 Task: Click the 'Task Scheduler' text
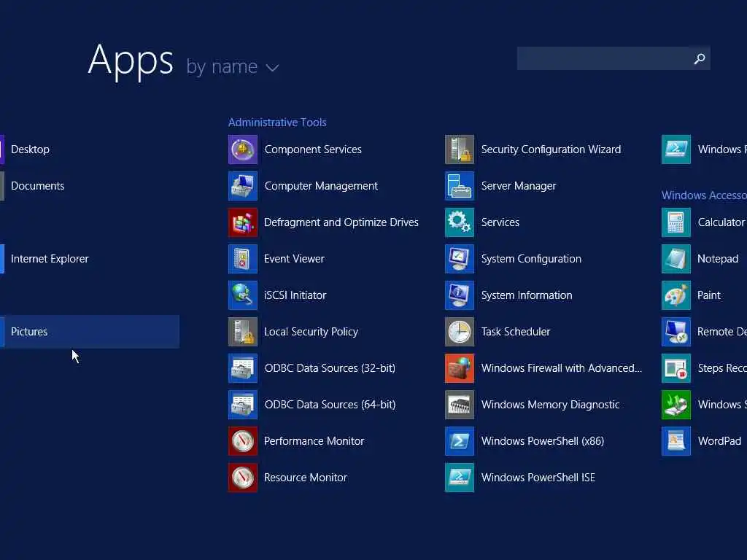(516, 332)
